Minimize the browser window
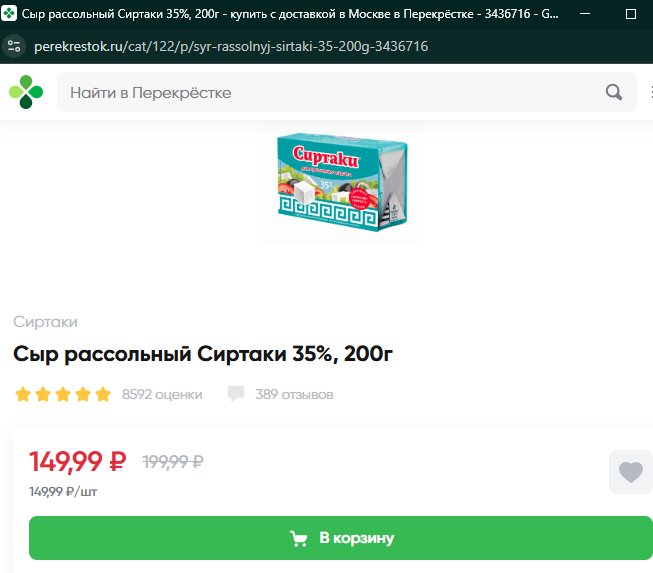This screenshot has height=573, width=653. (x=585, y=14)
